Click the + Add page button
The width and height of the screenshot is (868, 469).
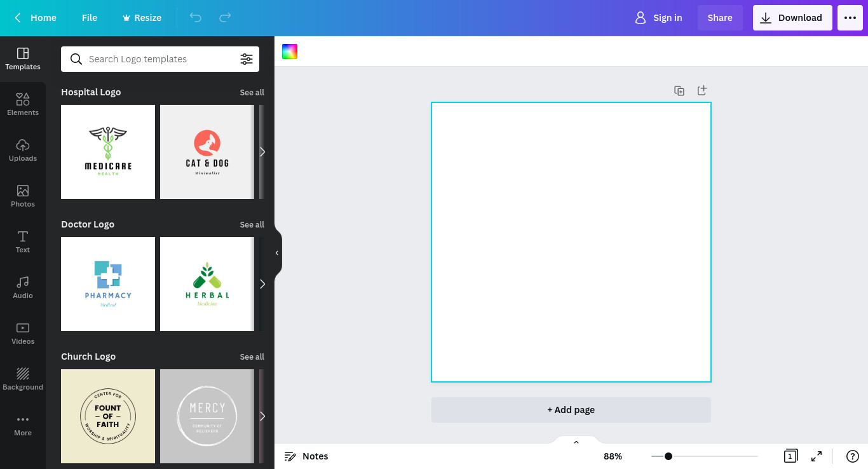[571, 410]
